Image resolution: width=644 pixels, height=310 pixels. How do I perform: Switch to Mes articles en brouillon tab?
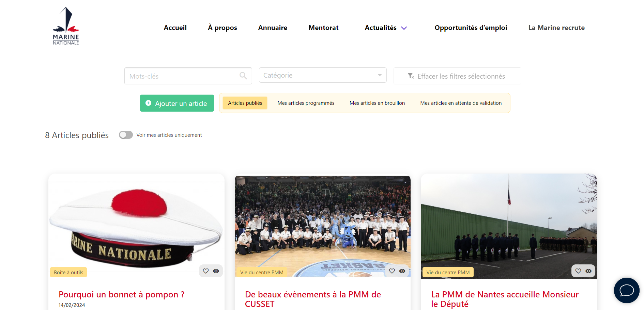click(x=377, y=103)
